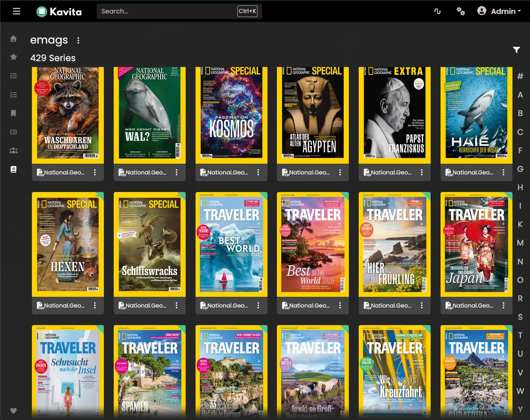The width and height of the screenshot is (530, 420).
Task: Open actions menu under Kosmos card
Action: [x=258, y=173]
